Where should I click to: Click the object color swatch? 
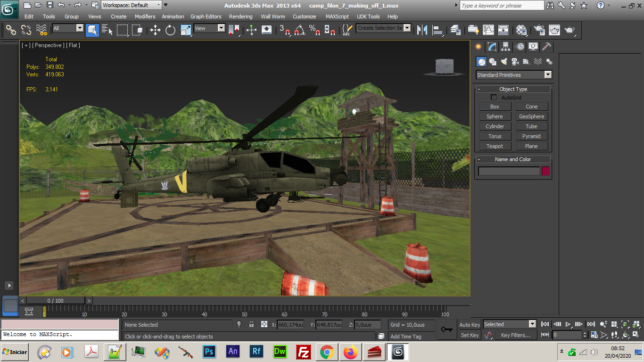coord(545,171)
